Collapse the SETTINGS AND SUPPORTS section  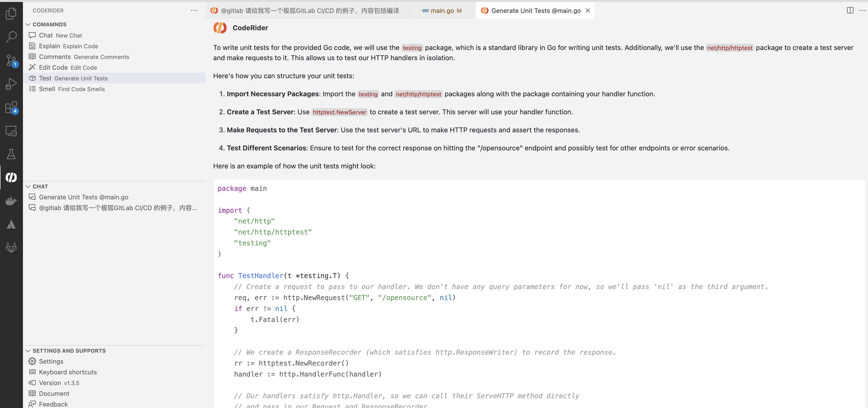point(28,350)
